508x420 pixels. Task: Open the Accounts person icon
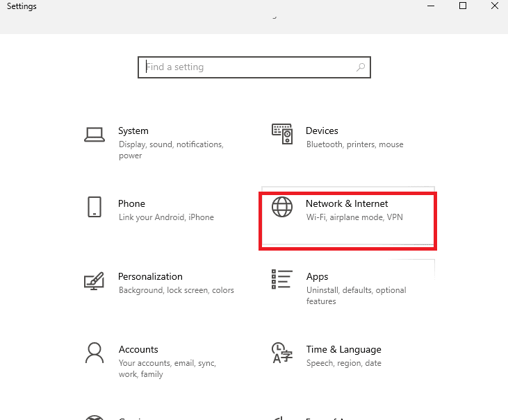point(95,353)
